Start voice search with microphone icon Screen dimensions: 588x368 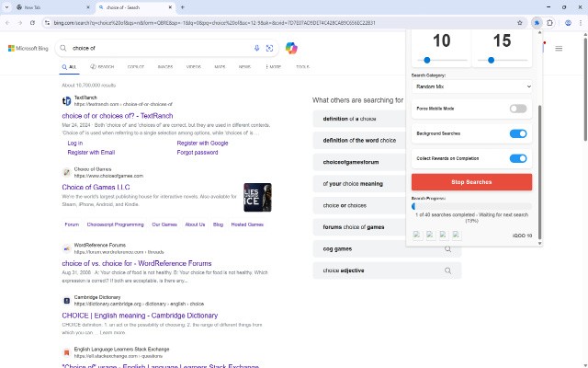(x=257, y=48)
